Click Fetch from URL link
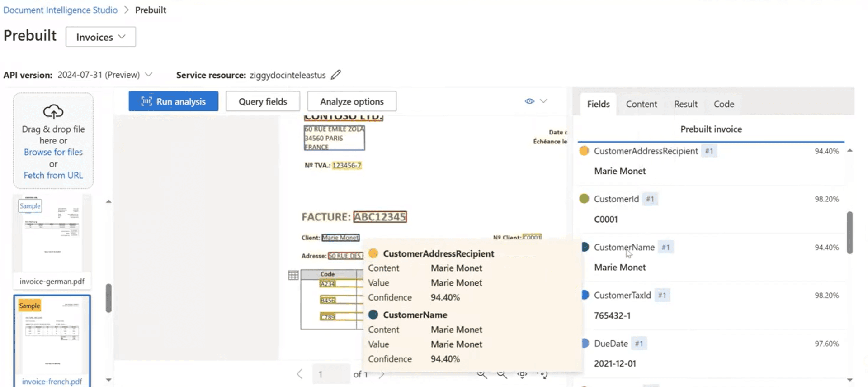868x387 pixels. pos(53,175)
